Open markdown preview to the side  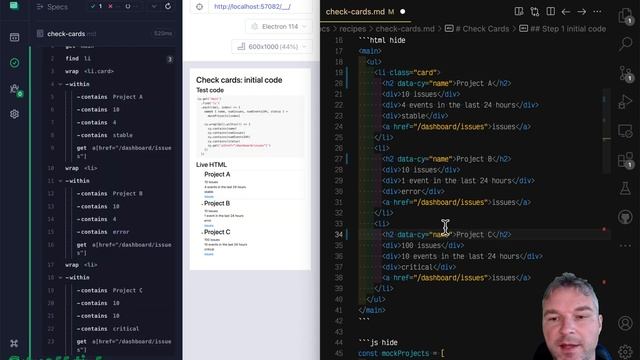tap(519, 11)
